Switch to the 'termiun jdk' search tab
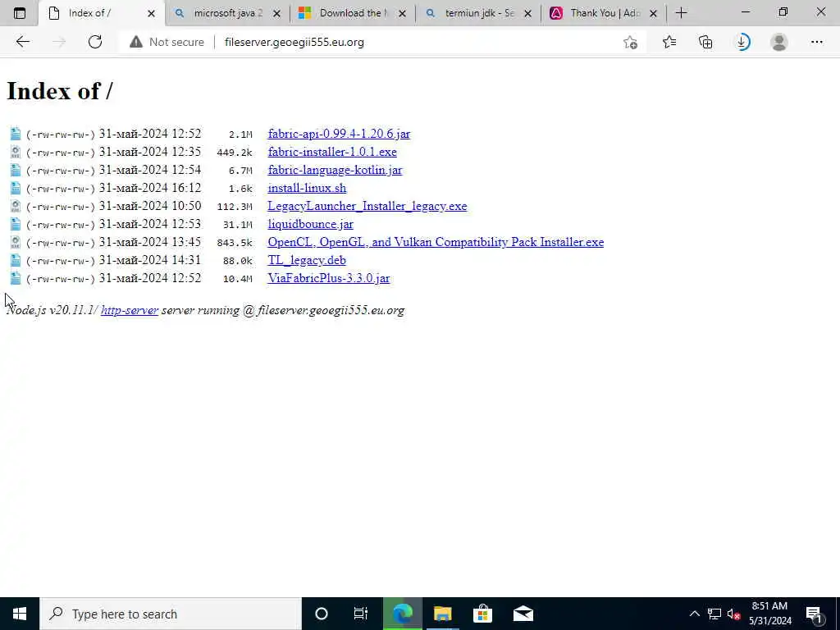Viewport: 840px width, 630px height. click(478, 13)
